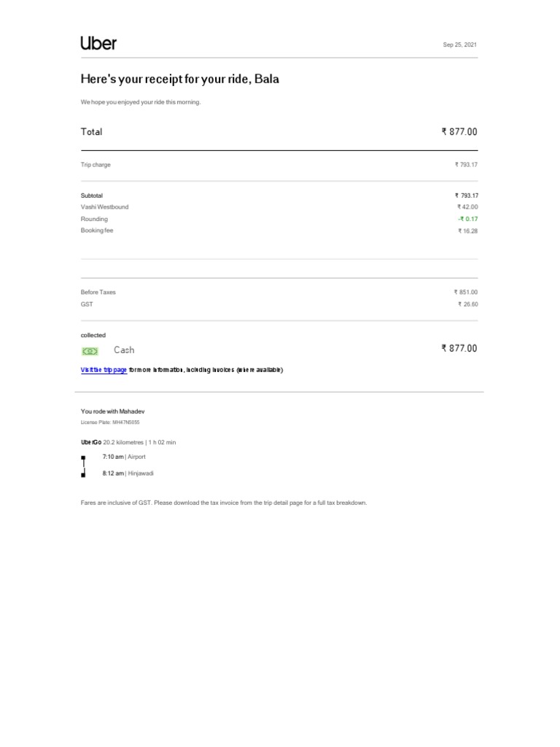Click the Trip charge label
560x747 pixels.
(x=96, y=165)
